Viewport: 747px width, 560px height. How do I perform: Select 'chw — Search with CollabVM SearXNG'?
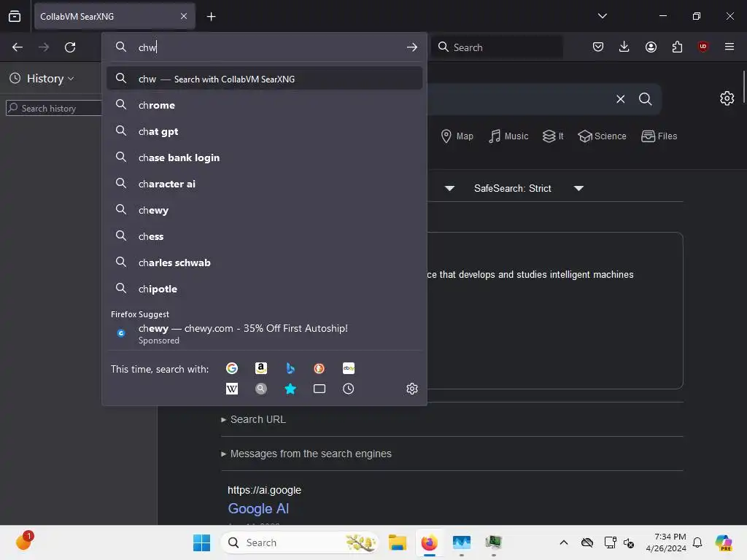(x=264, y=79)
